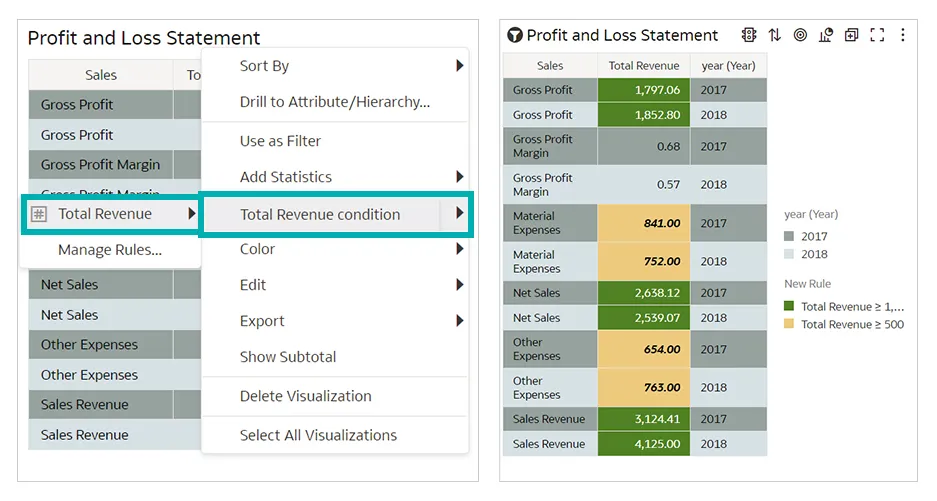The image size is (937, 501).
Task: Click the sort arrows icon in toolbar
Action: pyautogui.click(x=775, y=35)
